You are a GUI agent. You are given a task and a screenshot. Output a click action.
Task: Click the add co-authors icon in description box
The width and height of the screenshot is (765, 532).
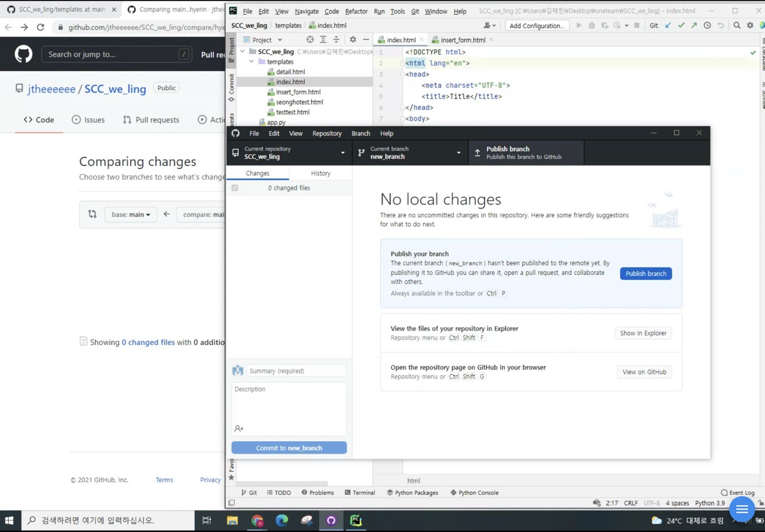coord(239,429)
